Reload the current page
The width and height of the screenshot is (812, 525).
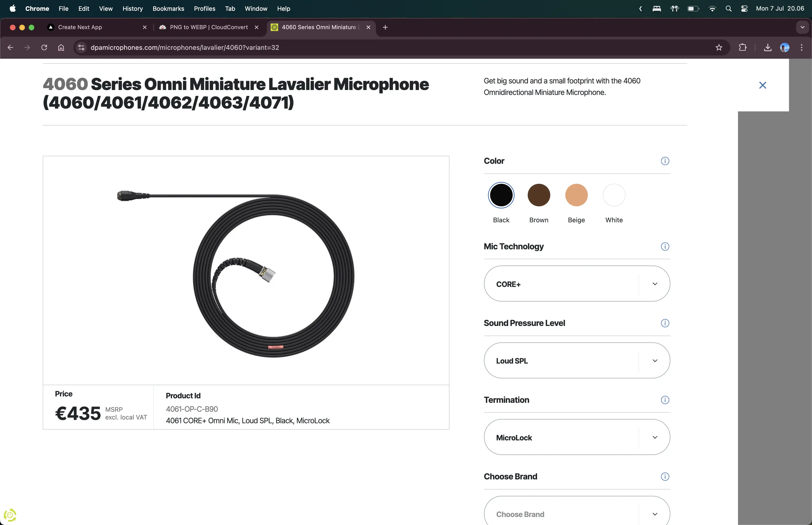(44, 47)
